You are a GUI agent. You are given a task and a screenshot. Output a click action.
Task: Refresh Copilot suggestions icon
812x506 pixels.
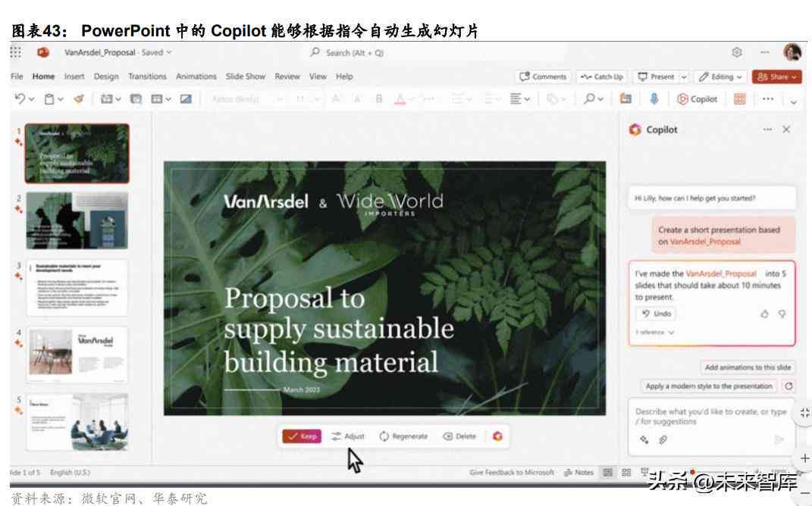[788, 386]
